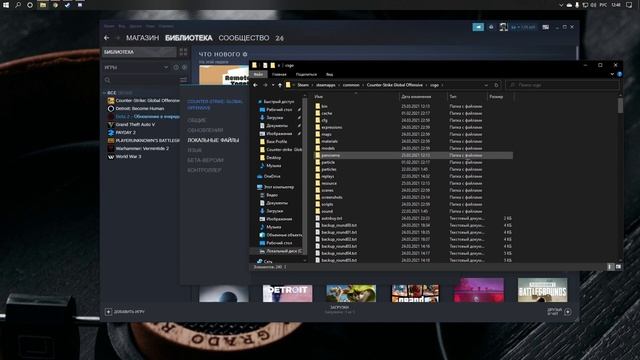Switch Explorer to large icons view
The image size is (640, 360).
618,267
